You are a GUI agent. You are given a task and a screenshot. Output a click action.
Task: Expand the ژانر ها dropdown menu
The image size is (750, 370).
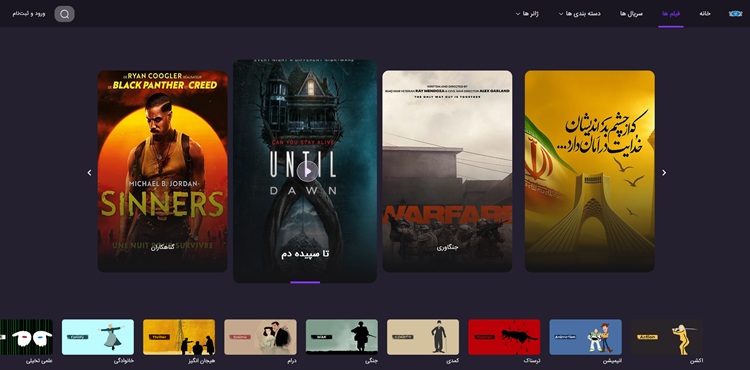pyautogui.click(x=527, y=14)
